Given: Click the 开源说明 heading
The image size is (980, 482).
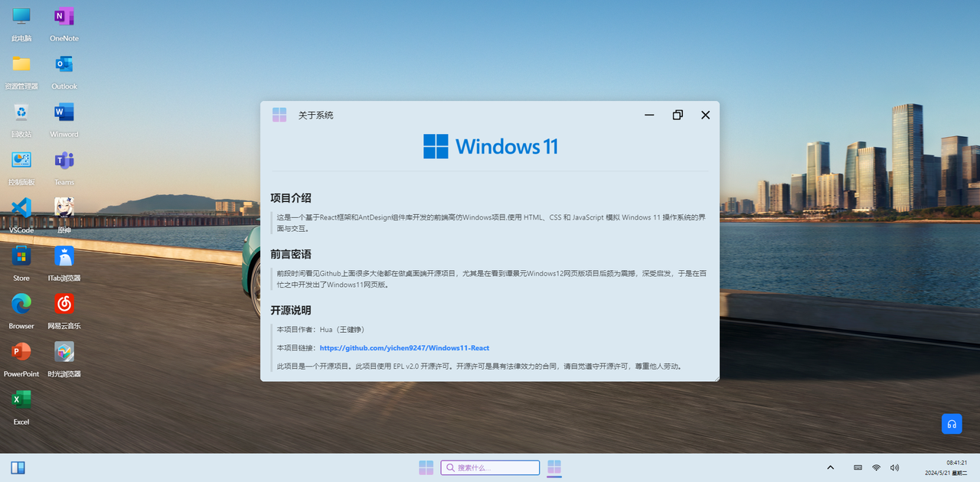Looking at the screenshot, I should pos(291,310).
